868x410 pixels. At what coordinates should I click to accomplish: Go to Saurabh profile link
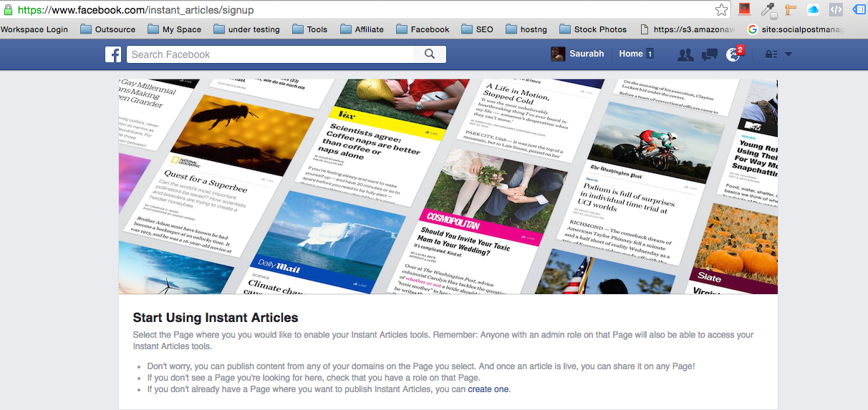[x=586, y=54]
